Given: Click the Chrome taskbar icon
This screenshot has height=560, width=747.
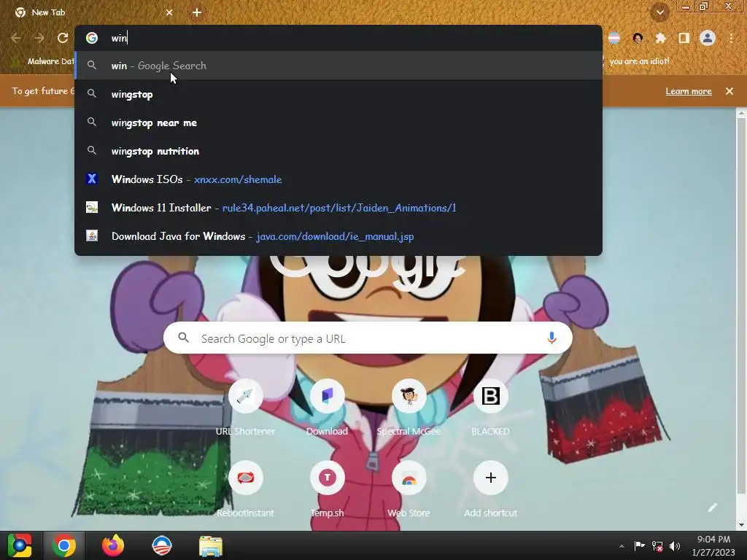Looking at the screenshot, I should click(64, 545).
